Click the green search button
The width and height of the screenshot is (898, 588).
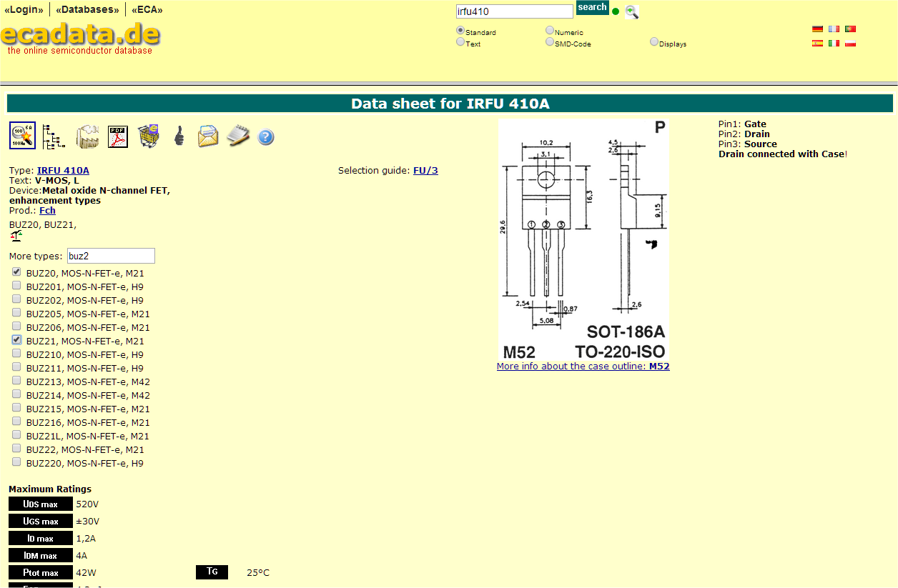tap(592, 8)
